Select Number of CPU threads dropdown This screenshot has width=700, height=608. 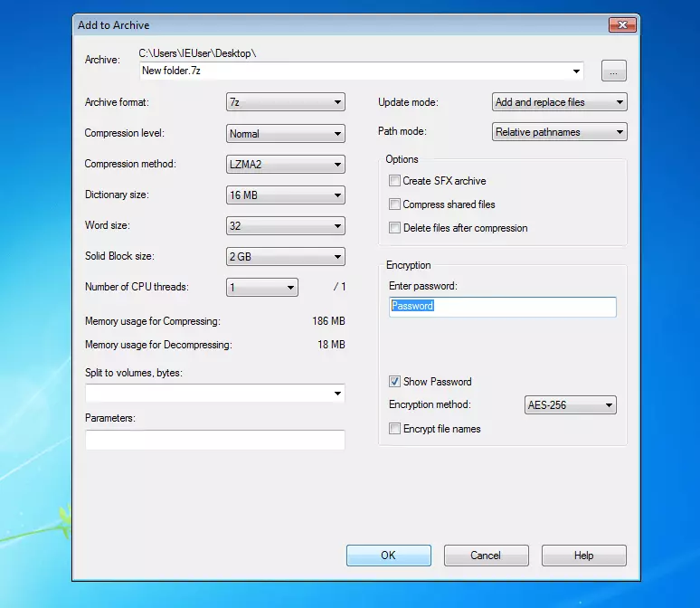[x=261, y=288]
